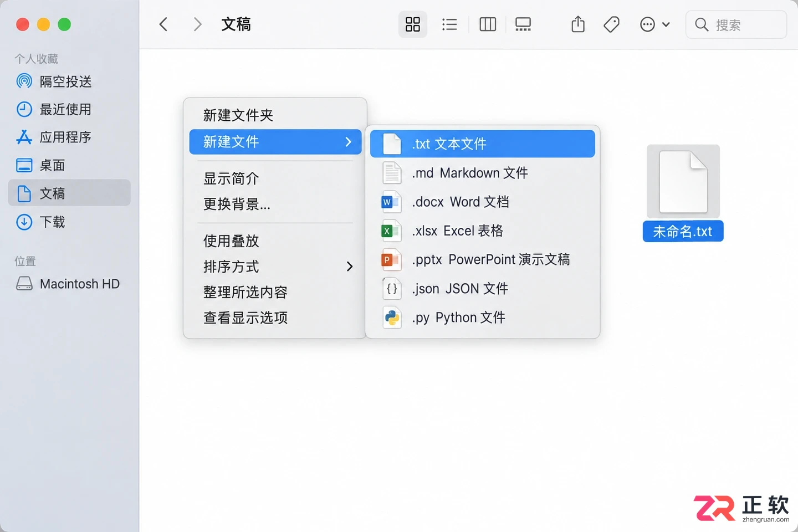Choose 显示简介 from the context menu
The height and width of the screenshot is (532, 798).
click(x=275, y=178)
